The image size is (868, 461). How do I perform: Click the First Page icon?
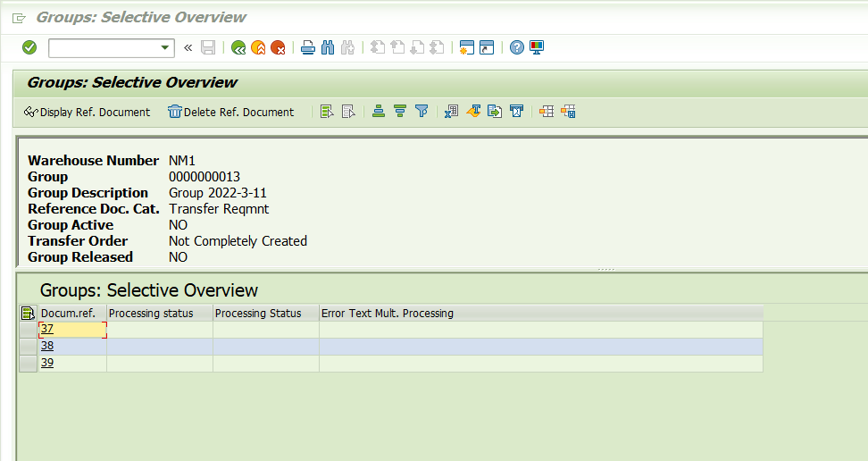click(x=378, y=47)
